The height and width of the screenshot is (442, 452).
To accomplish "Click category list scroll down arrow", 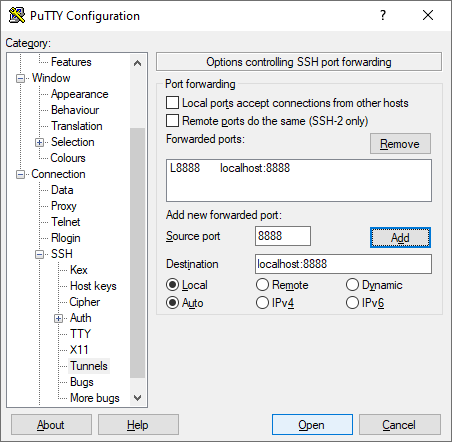I will 137,397.
